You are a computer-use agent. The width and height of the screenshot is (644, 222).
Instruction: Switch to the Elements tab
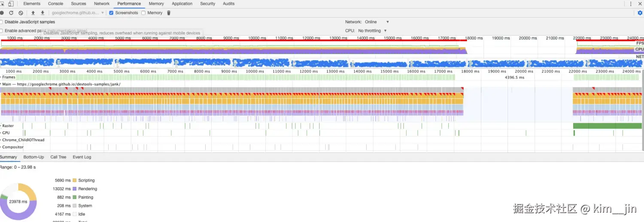(32, 4)
